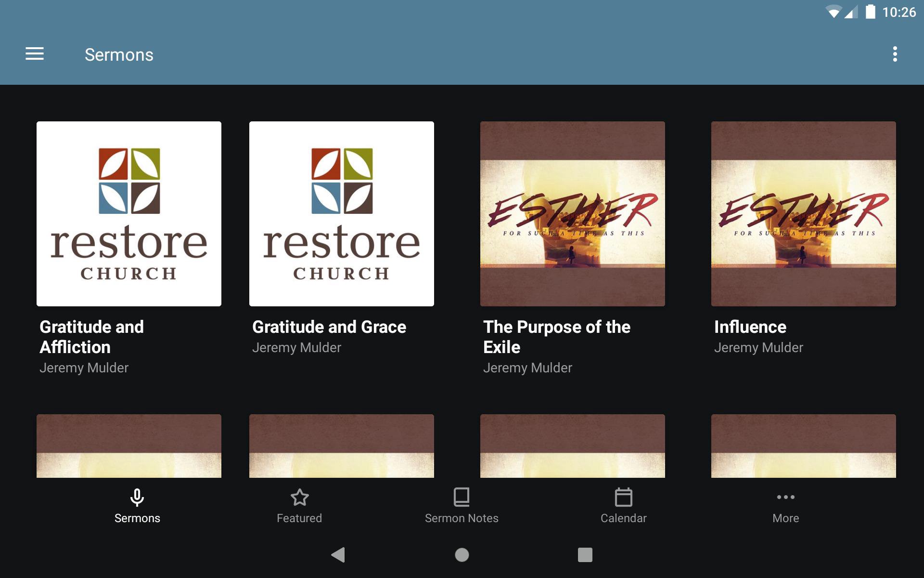Viewport: 924px width, 578px height.
Task: Open the three-dot overflow options menu
Action: tap(895, 54)
